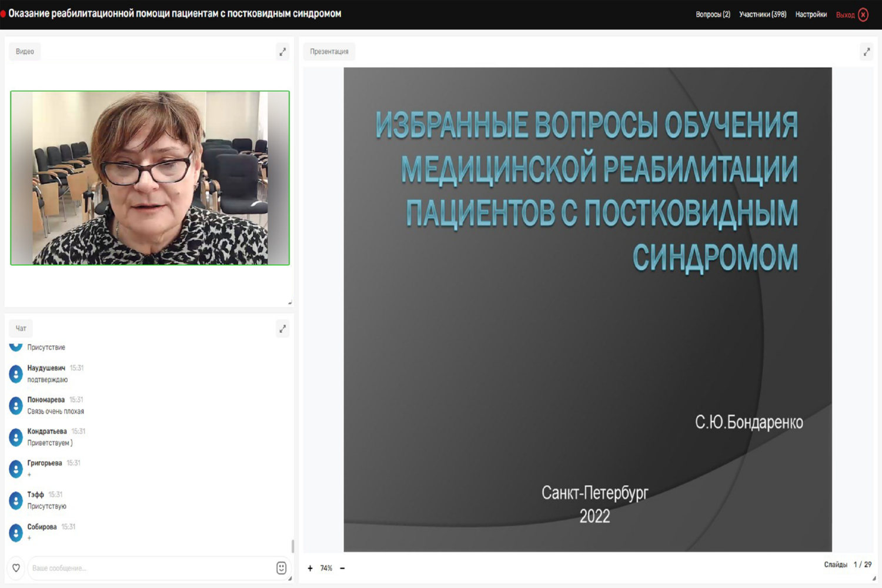Click the chat scrollbar handle
The height and width of the screenshot is (588, 882).
click(292, 546)
